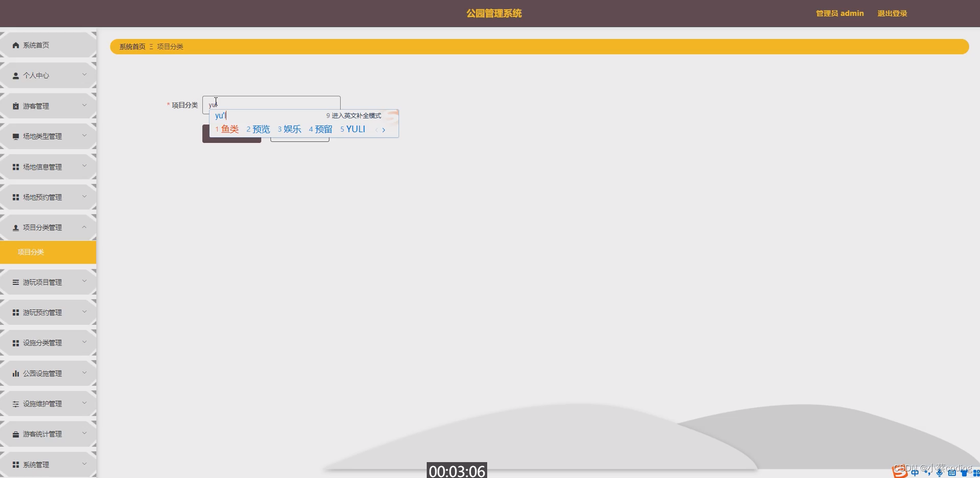Expand the 系统管理 menu chevron
This screenshot has height=478, width=980.
click(x=85, y=464)
